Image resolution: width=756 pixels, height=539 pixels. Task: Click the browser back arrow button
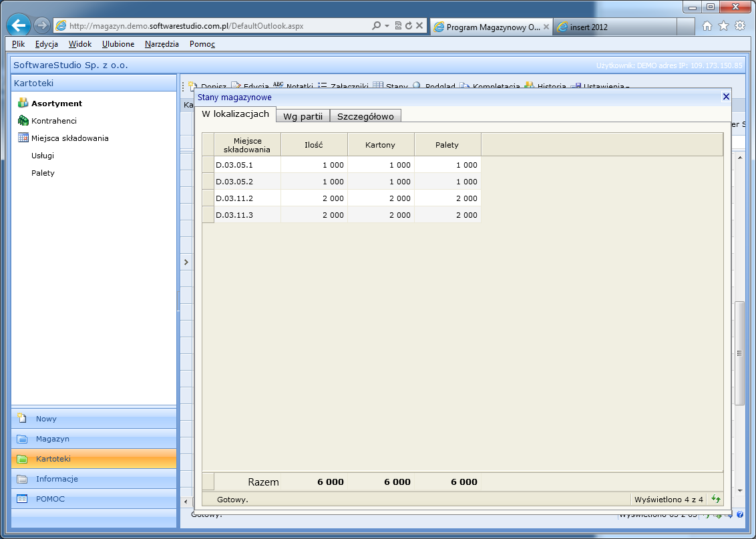(x=19, y=25)
